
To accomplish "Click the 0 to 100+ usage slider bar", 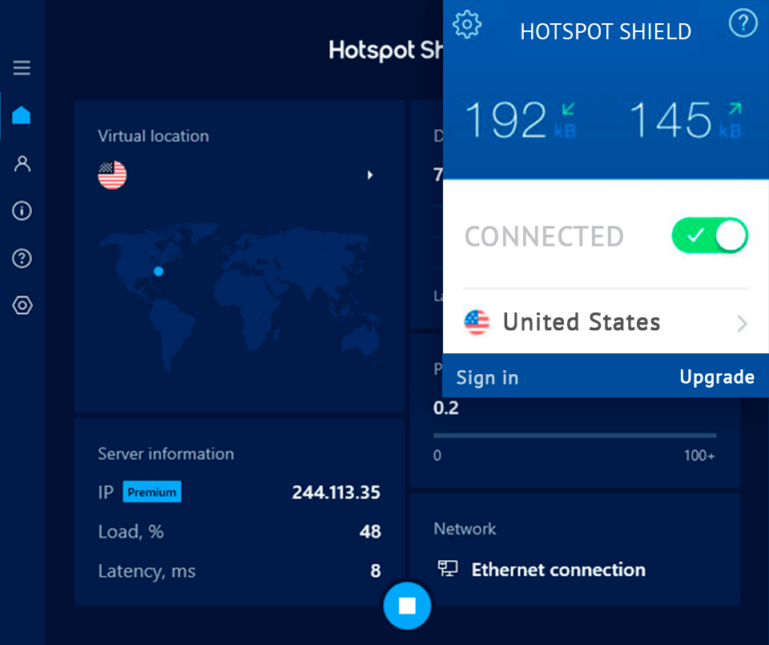I will point(574,435).
